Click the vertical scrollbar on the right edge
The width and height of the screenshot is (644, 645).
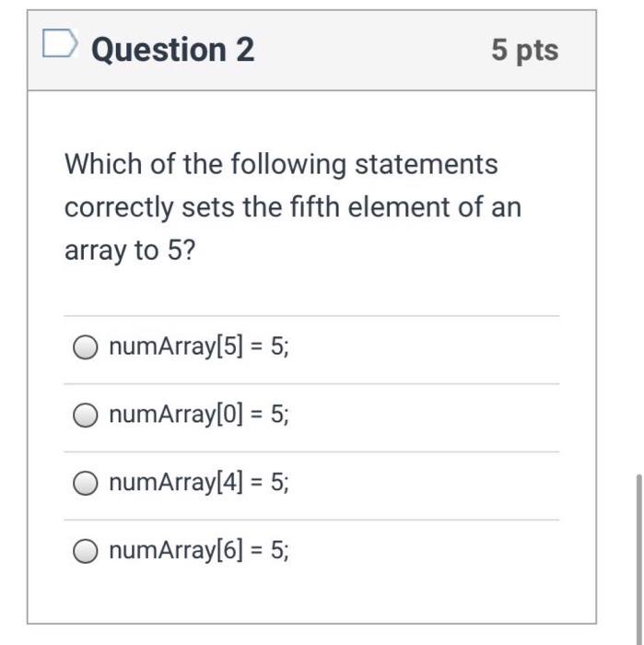coord(638,559)
